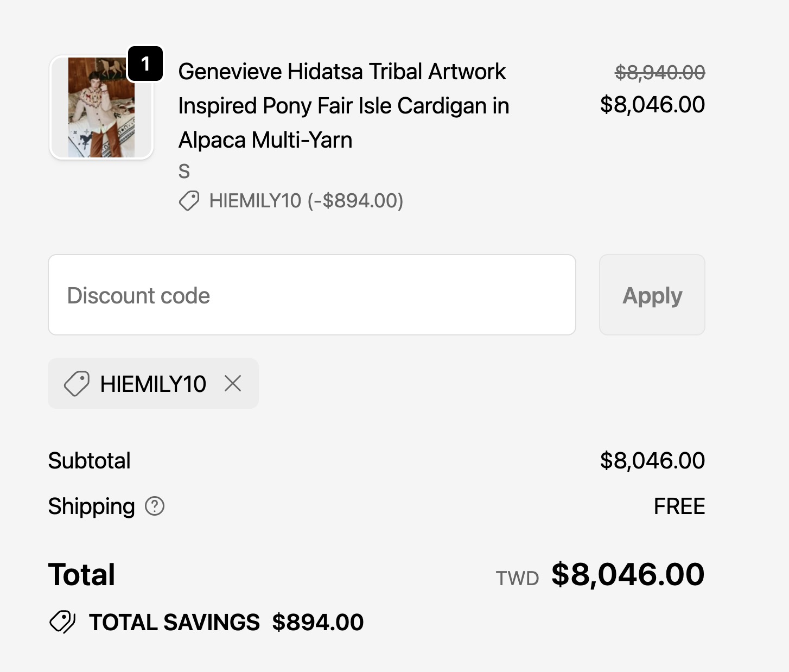Focus the Discount code input field
789x672 pixels.
(x=311, y=295)
